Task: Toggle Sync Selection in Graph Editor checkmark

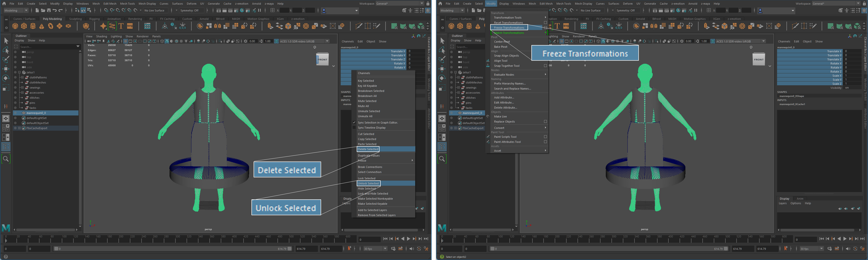Action: [x=354, y=123]
